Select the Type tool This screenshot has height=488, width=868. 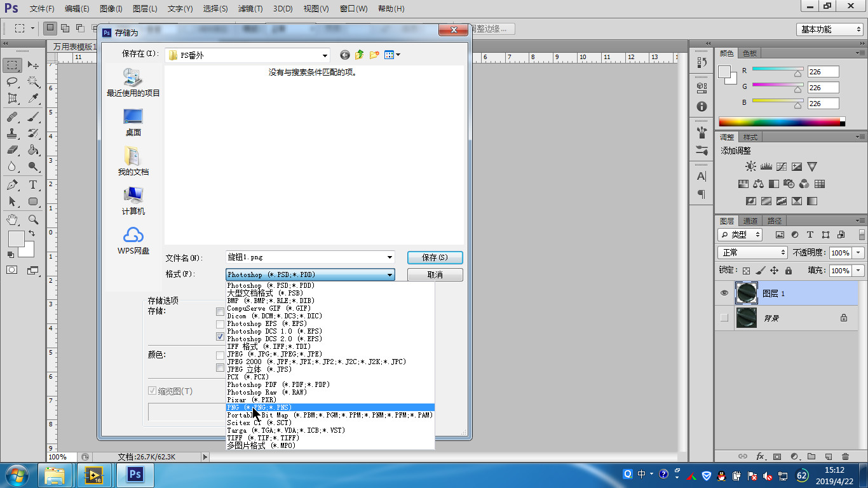point(33,185)
